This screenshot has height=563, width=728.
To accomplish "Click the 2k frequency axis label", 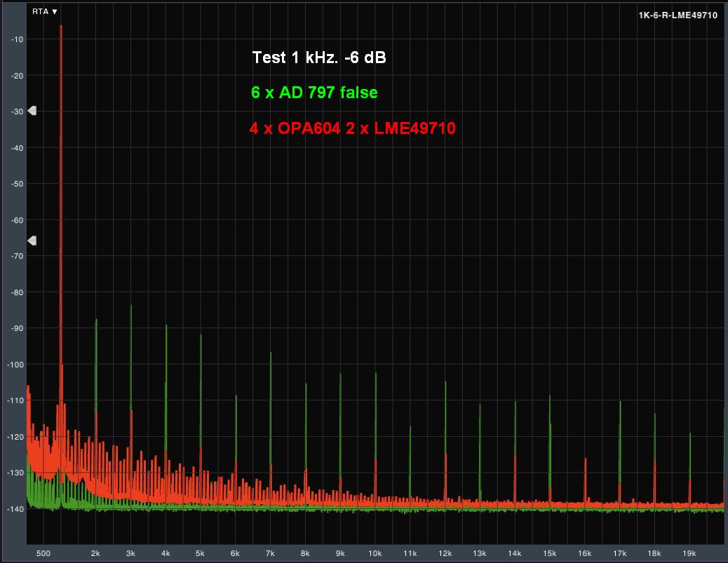I will 95,553.
